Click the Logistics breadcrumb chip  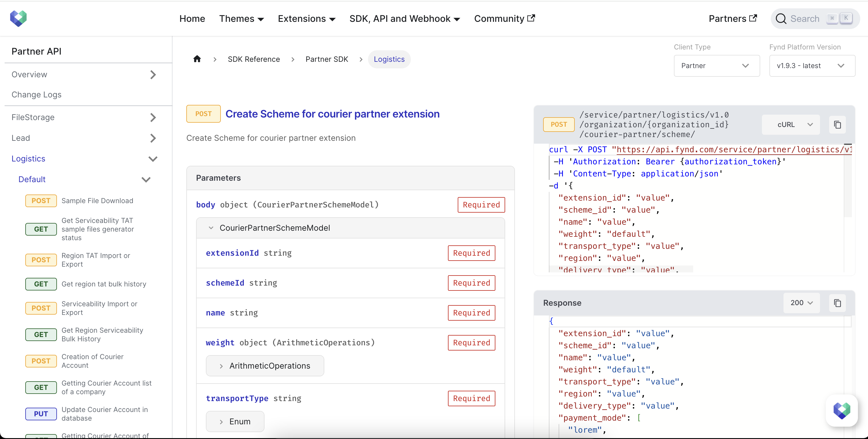pyautogui.click(x=389, y=59)
